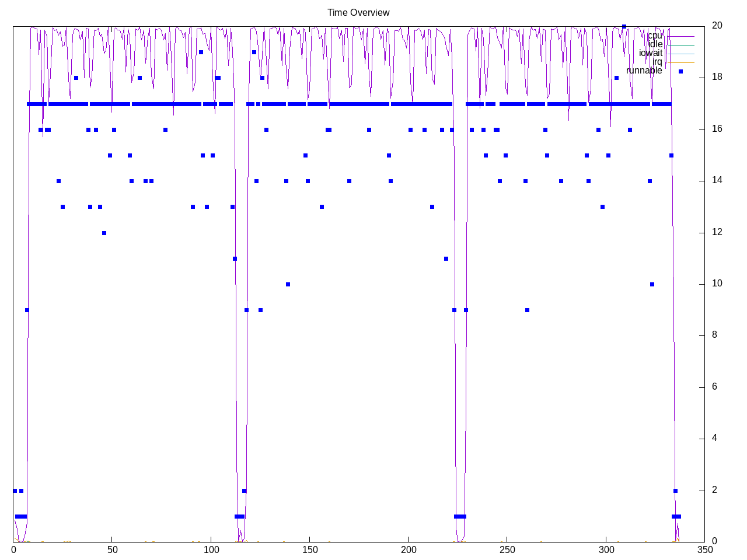Click the y-axis tick label '10'
This screenshot has height=560, width=747.
[717, 283]
